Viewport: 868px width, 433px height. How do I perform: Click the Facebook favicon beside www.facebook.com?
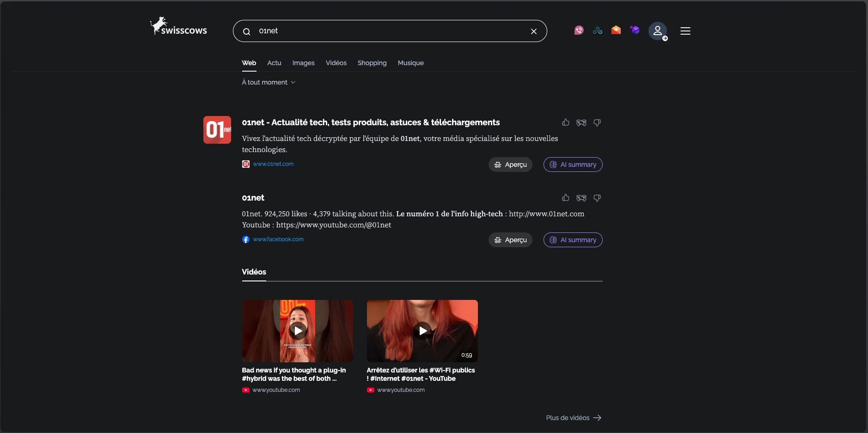pyautogui.click(x=246, y=239)
